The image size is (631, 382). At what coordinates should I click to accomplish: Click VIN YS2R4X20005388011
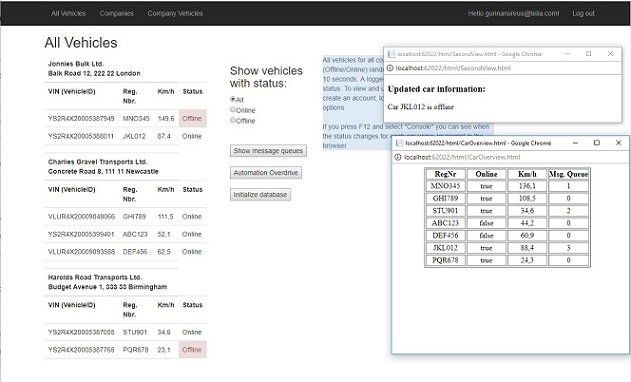coord(80,136)
